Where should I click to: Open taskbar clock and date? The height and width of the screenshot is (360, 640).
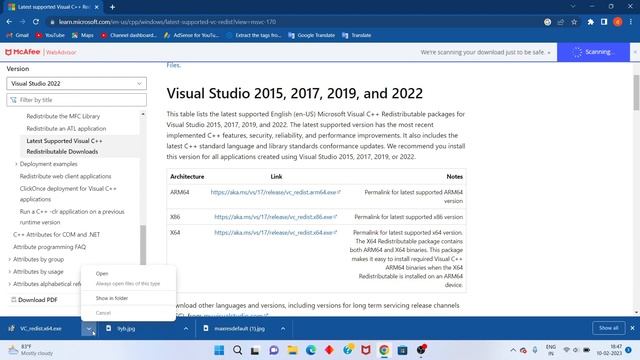click(609, 350)
